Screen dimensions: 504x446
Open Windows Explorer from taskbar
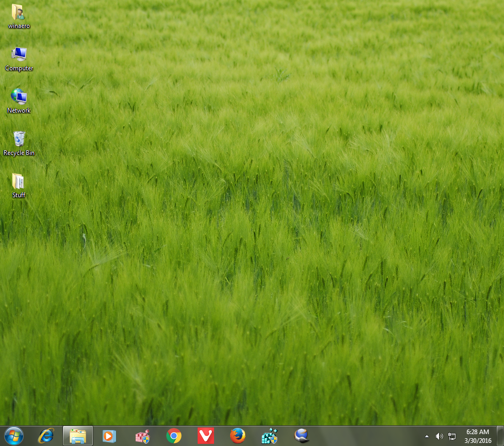[78, 436]
